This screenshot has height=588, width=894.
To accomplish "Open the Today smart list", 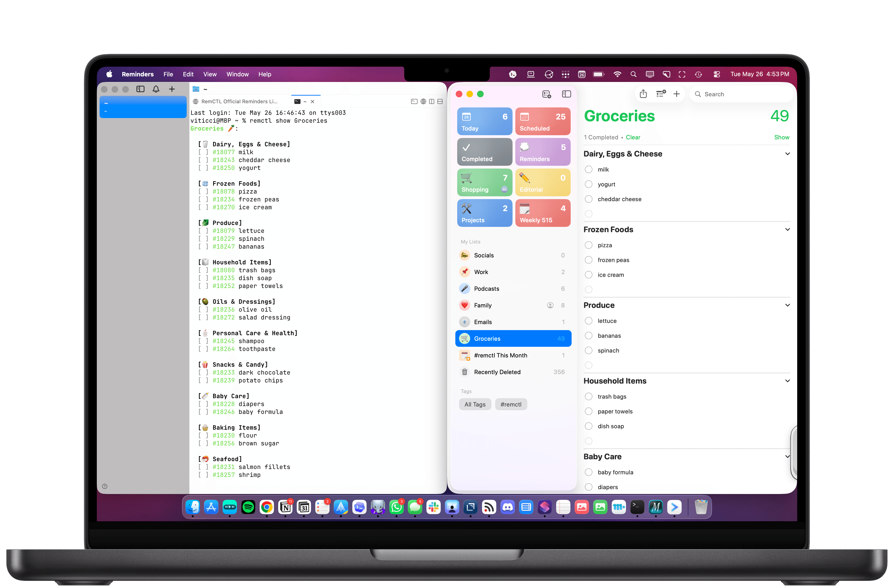I will click(485, 121).
